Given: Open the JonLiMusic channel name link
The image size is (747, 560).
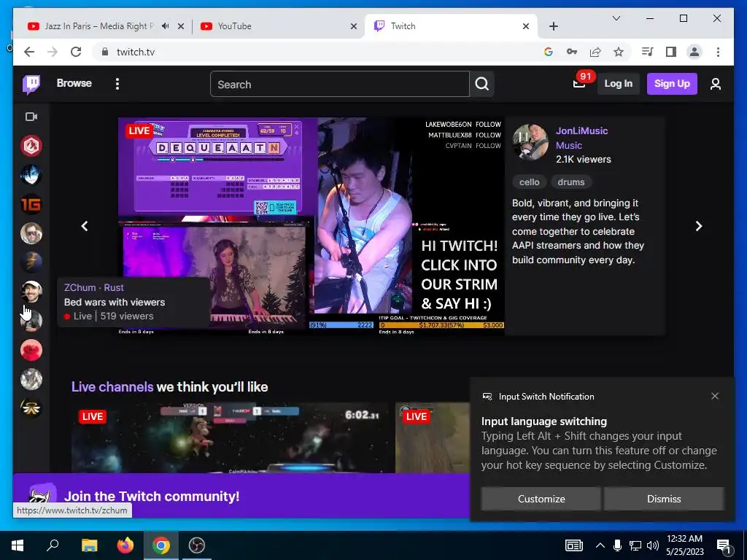Looking at the screenshot, I should pyautogui.click(x=581, y=131).
